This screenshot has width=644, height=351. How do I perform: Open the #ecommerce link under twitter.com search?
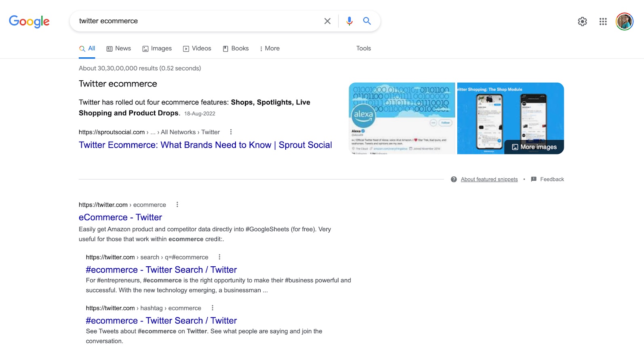161,270
